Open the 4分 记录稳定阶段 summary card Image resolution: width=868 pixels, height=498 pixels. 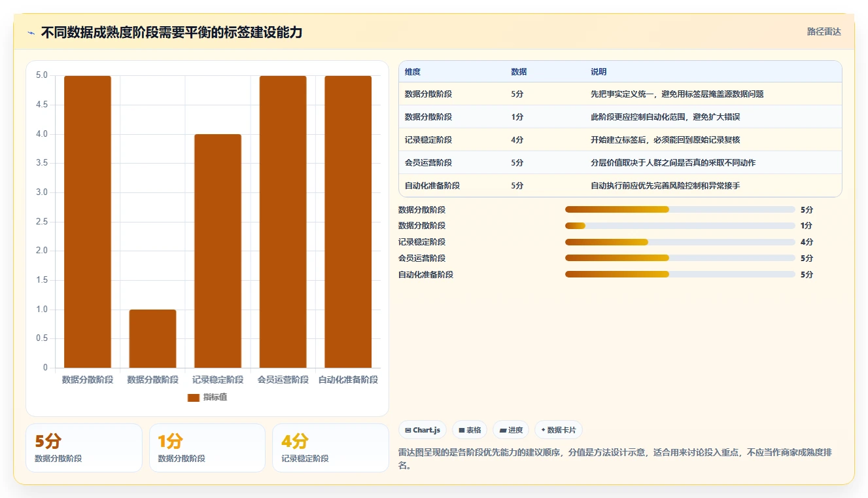(x=330, y=448)
